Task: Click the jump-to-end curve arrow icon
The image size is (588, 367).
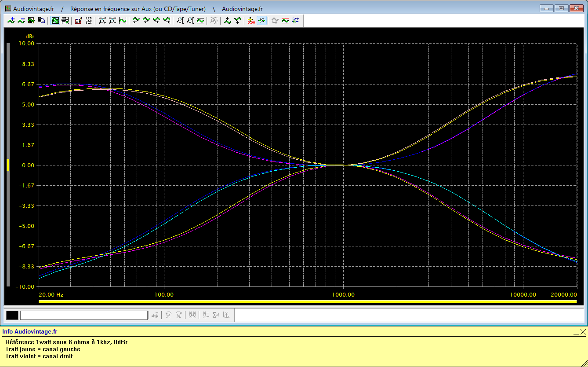Action: (x=167, y=20)
